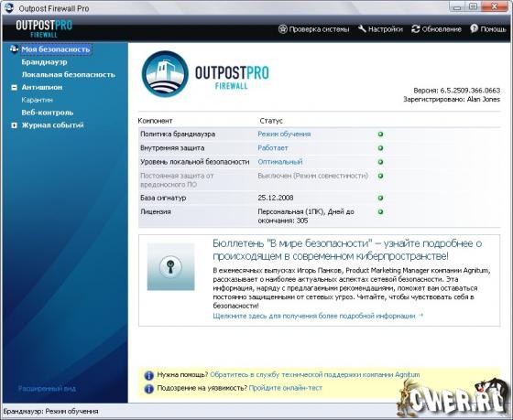
Task: Click the Режим обучения status link
Action: point(284,134)
